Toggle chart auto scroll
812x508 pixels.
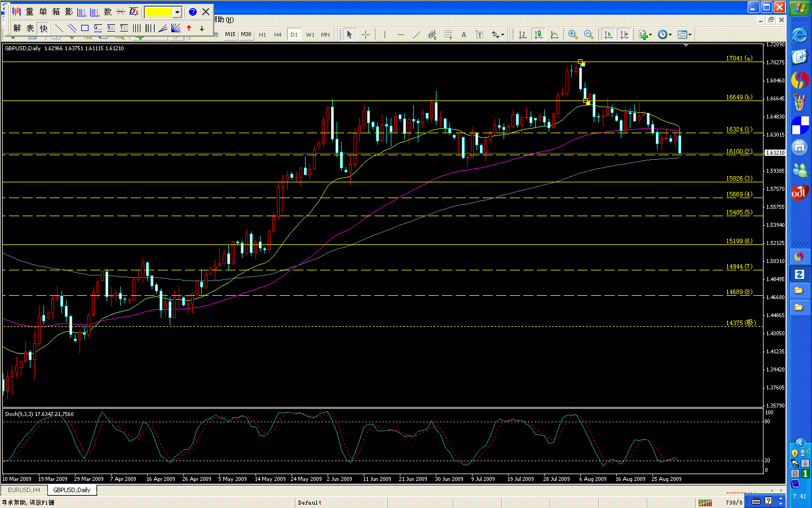click(608, 34)
